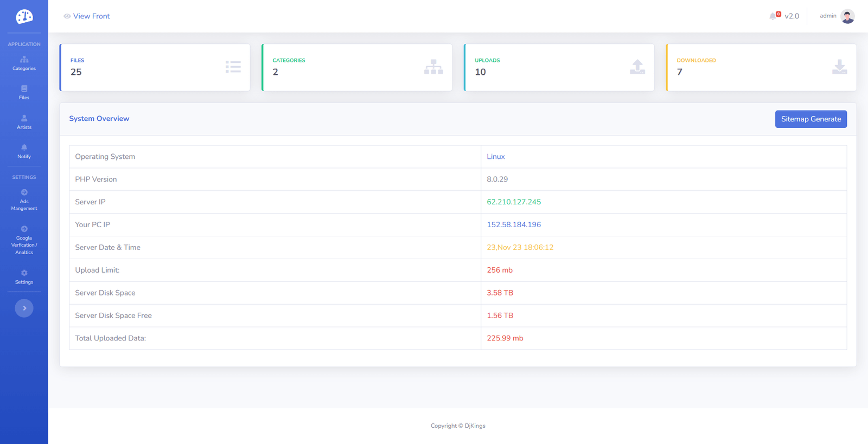This screenshot has height=444, width=868.
Task: Toggle the sidebar with the round chevron button
Action: [24, 308]
